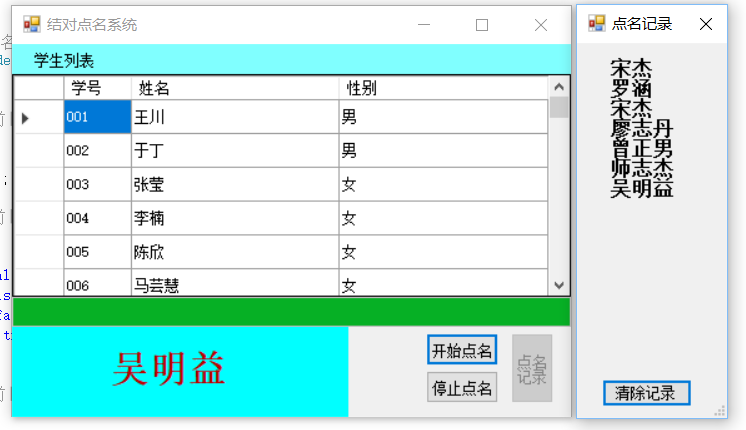
Task: Click the student table scrollbar thumb
Action: click(559, 107)
